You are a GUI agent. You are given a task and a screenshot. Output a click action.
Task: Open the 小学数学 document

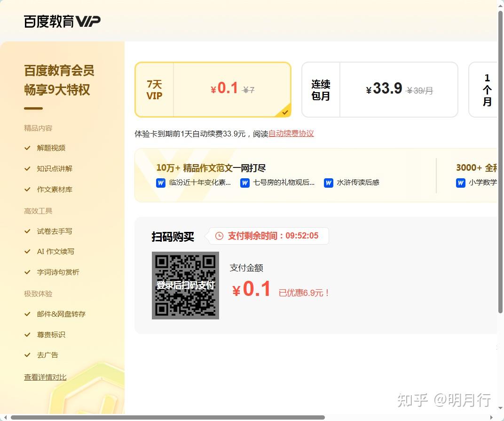pyautogui.click(x=483, y=183)
